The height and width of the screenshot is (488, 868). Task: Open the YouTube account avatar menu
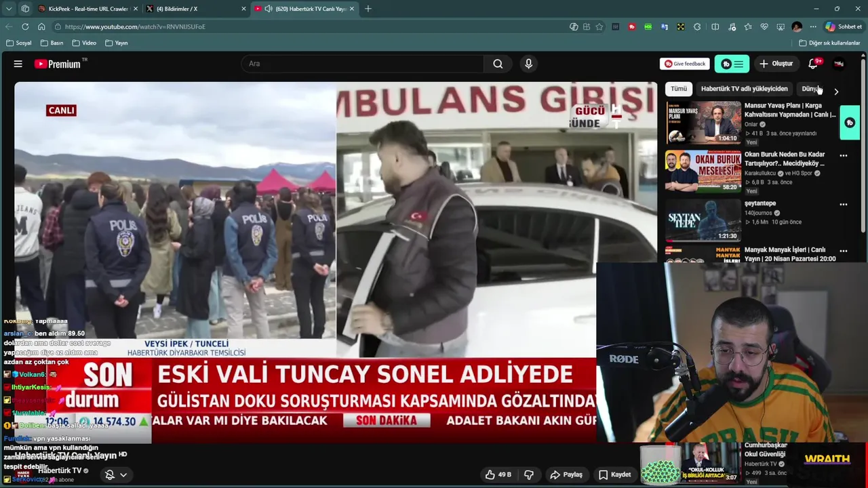(839, 64)
